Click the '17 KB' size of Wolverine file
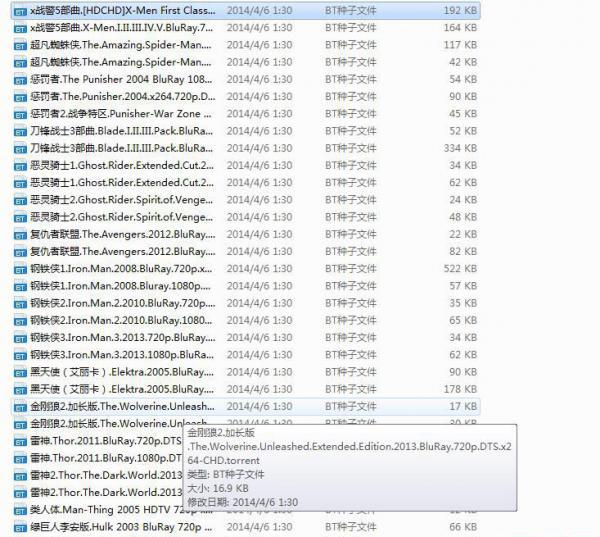The width and height of the screenshot is (600, 537). point(463,406)
